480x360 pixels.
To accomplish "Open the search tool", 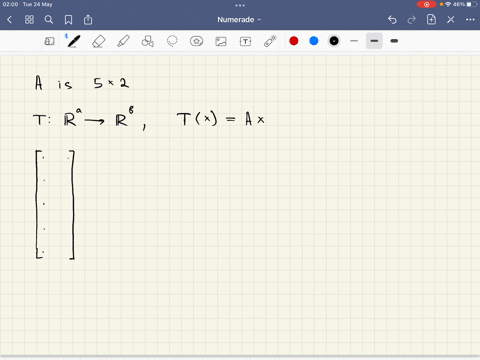I will tap(49, 20).
